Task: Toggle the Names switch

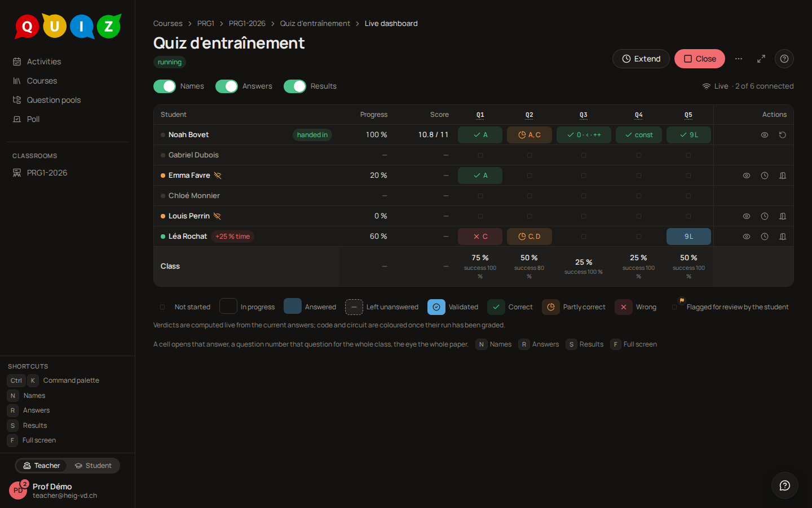Action: coord(165,86)
